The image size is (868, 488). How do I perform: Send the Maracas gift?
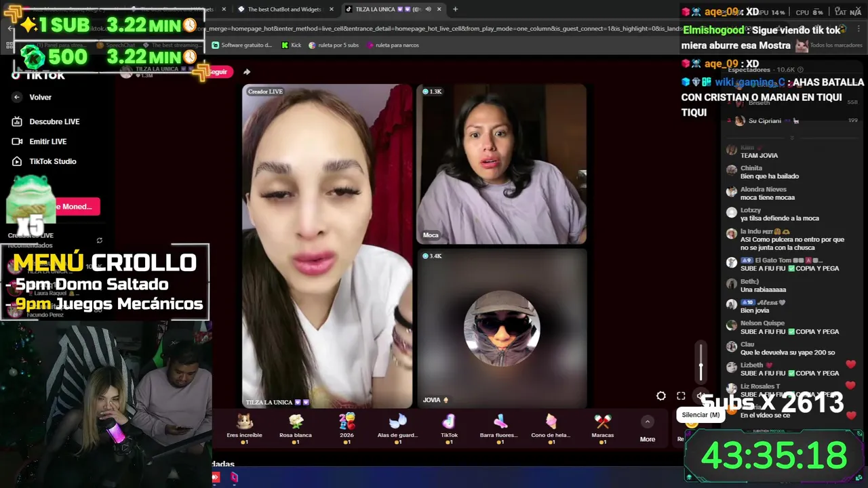[602, 428]
